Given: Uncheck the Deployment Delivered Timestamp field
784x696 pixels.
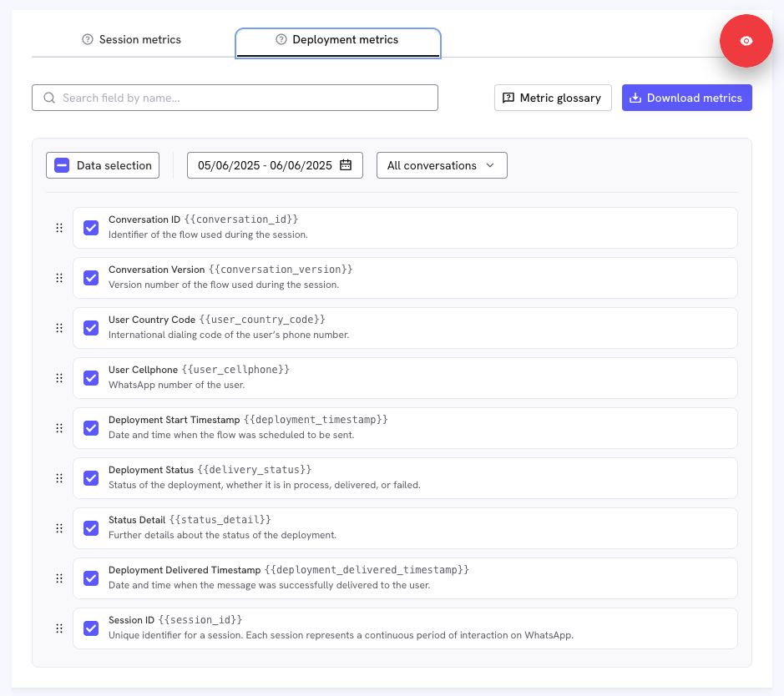Looking at the screenshot, I should click(x=91, y=578).
